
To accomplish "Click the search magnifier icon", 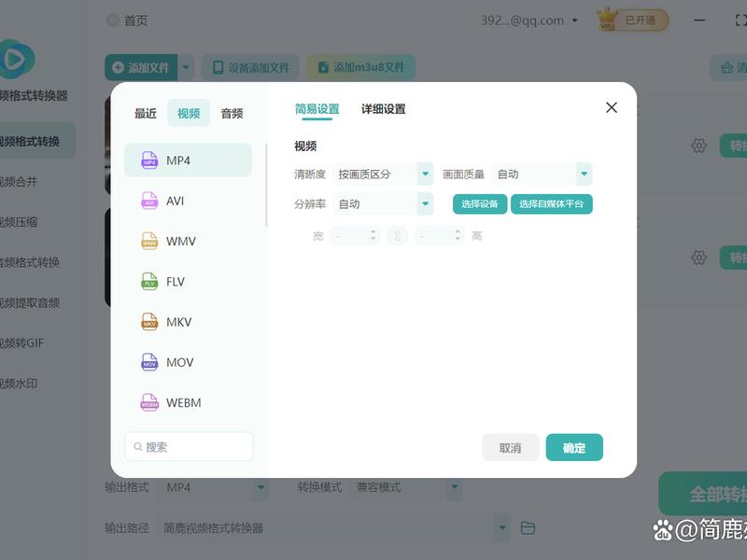I will (x=137, y=447).
